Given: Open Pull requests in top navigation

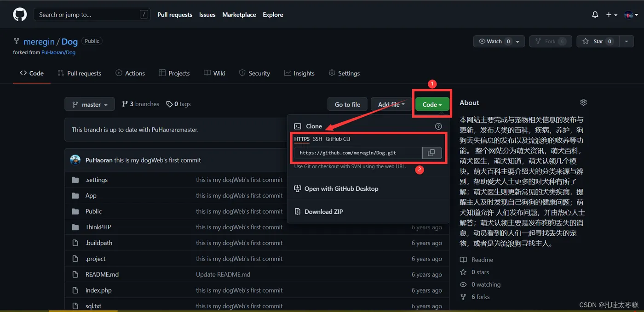Looking at the screenshot, I should pos(175,15).
